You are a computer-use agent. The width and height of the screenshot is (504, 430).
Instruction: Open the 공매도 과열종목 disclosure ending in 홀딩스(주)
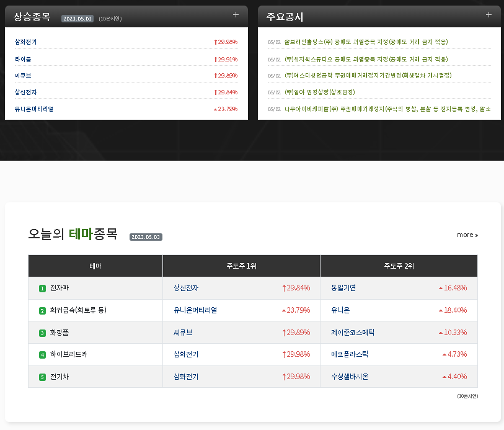tap(366, 42)
